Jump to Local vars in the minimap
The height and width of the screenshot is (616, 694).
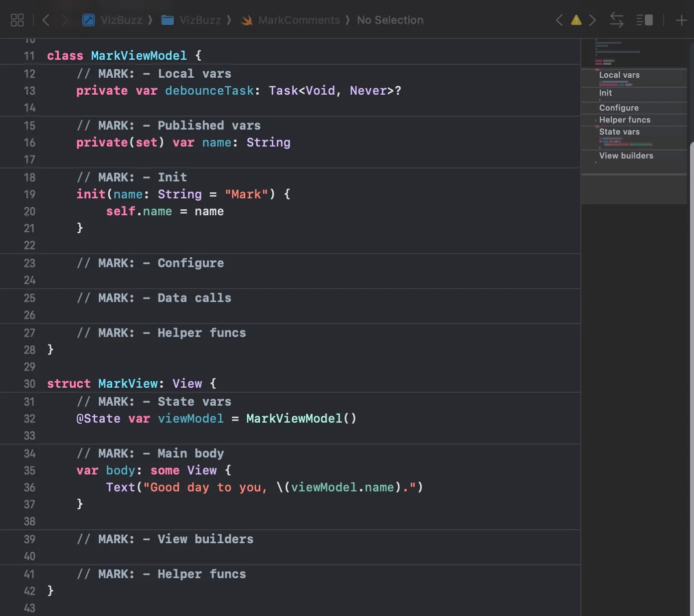[x=619, y=75]
